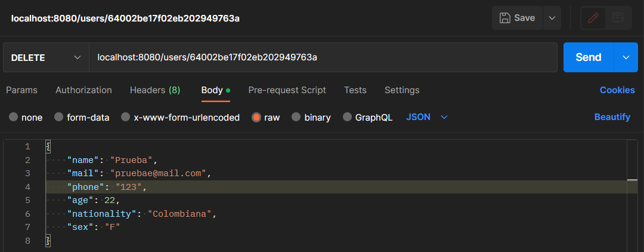Open the comments speech bubble icon
The image size is (644, 252).
[x=618, y=18]
